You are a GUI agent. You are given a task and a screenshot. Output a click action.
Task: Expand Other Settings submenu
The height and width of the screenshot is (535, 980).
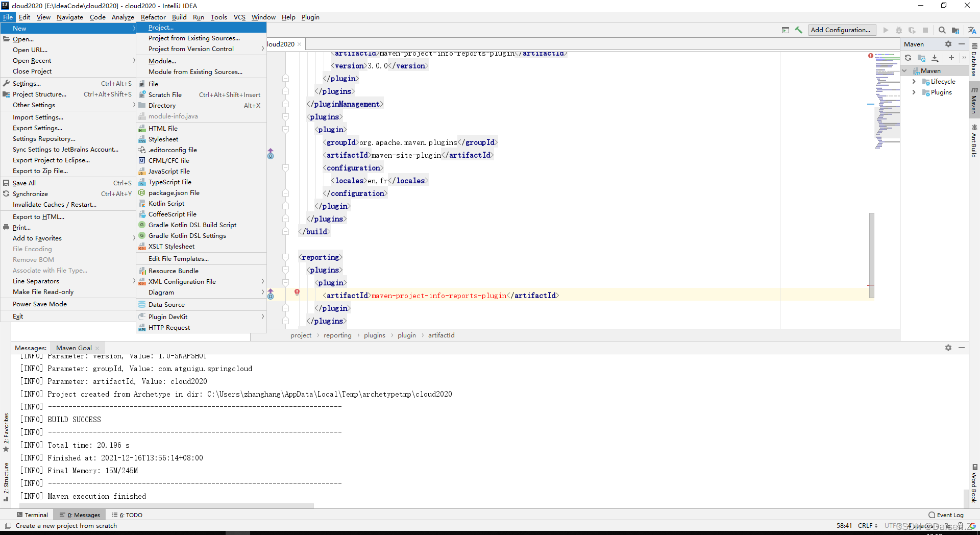(68, 105)
